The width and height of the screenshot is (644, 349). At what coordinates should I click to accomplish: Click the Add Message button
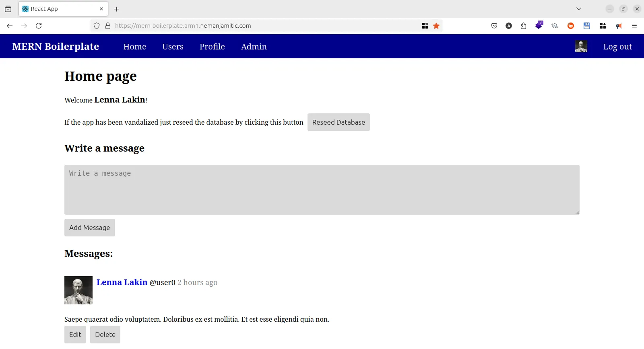point(89,228)
